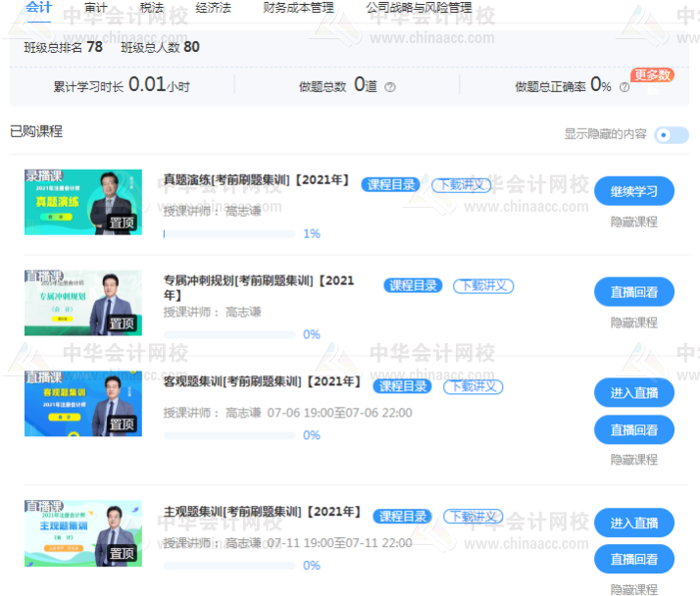Switch to the 审计 tab
The image size is (700, 596).
96,8
